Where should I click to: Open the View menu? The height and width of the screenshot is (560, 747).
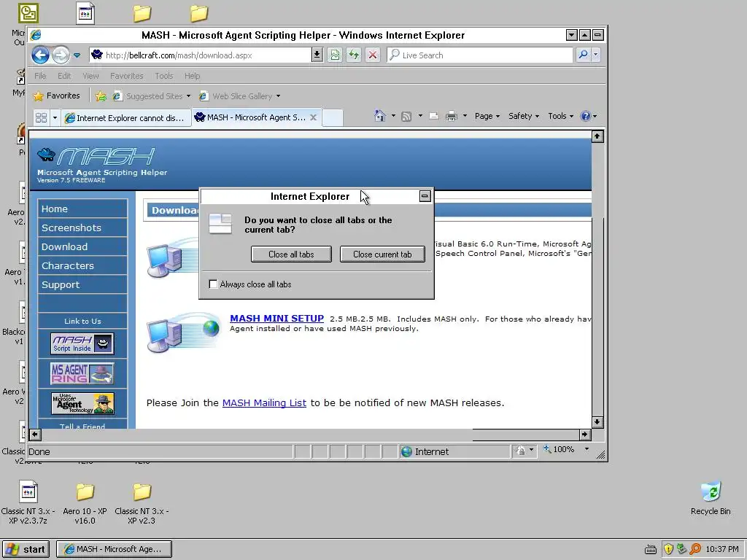pos(90,76)
